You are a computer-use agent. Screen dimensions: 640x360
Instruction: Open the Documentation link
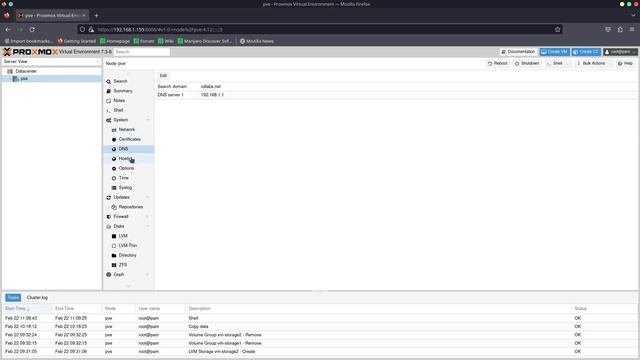pos(518,52)
